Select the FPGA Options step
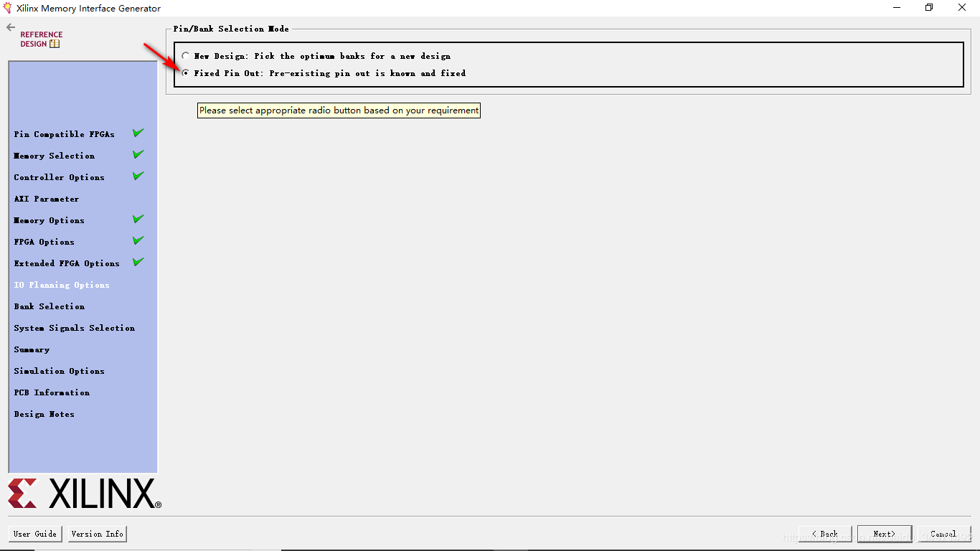980x551 pixels. (x=44, y=242)
